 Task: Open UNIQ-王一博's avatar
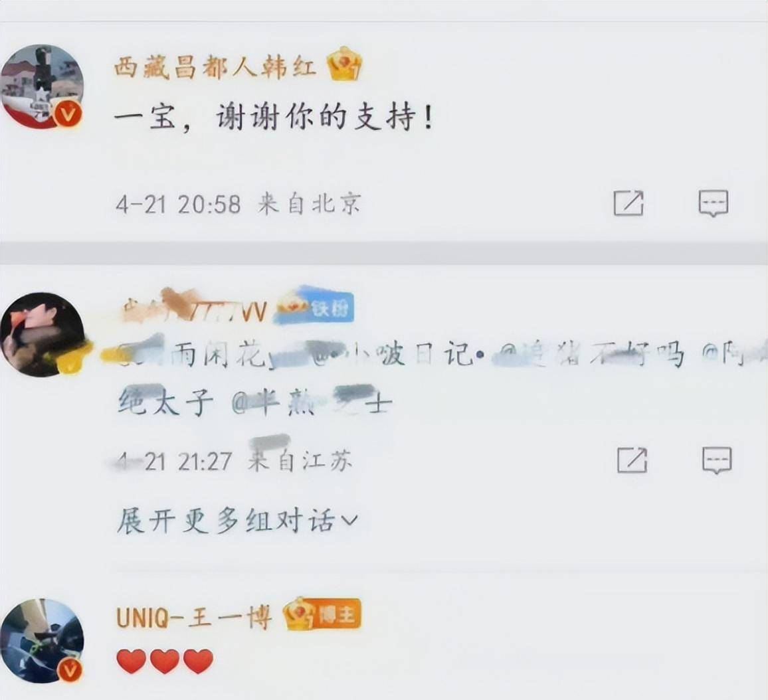click(x=42, y=640)
